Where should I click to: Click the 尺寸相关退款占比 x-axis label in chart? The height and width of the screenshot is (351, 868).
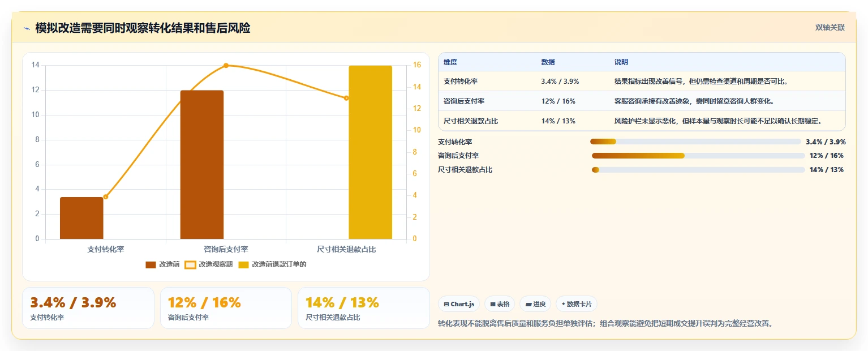click(346, 249)
